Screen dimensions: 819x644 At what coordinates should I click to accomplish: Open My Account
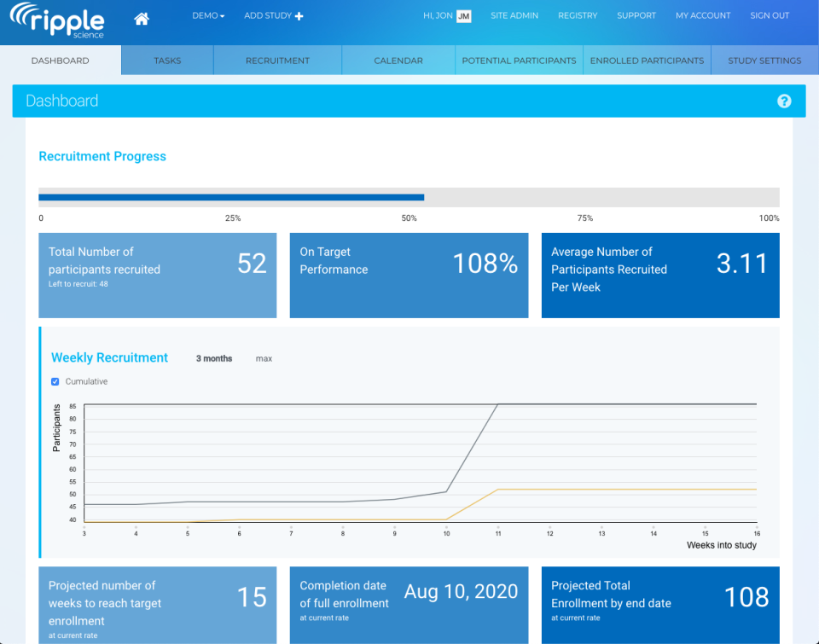703,15
